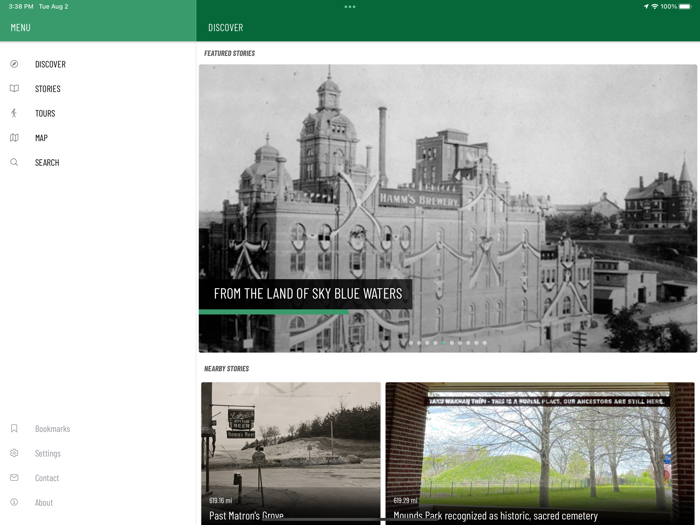Click the location arrow status icon

coord(646,7)
